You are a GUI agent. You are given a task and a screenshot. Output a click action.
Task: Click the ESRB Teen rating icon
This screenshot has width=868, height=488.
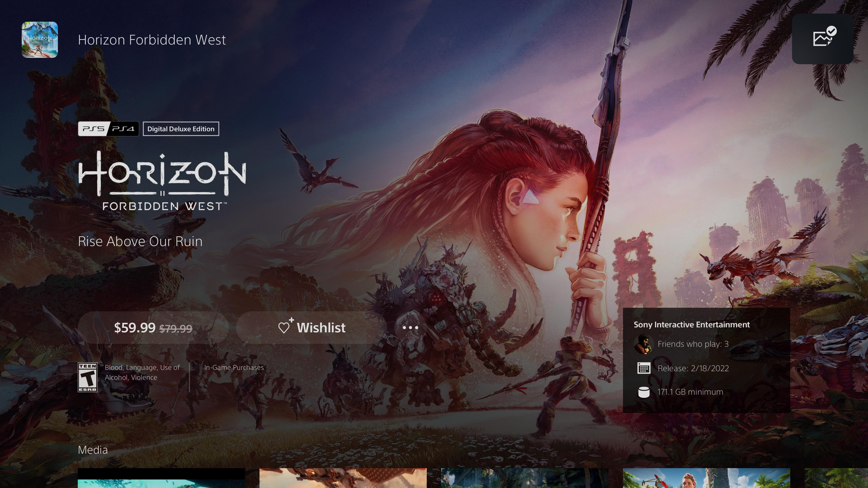[x=88, y=377]
